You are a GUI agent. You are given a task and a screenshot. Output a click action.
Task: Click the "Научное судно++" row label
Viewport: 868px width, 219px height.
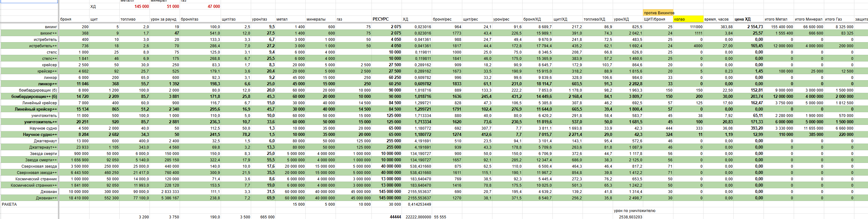29,135
